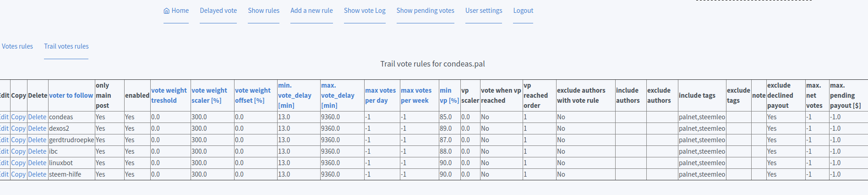Screen dimensions: 868x195
Task: View Show pending votes page
Action: pos(425,11)
